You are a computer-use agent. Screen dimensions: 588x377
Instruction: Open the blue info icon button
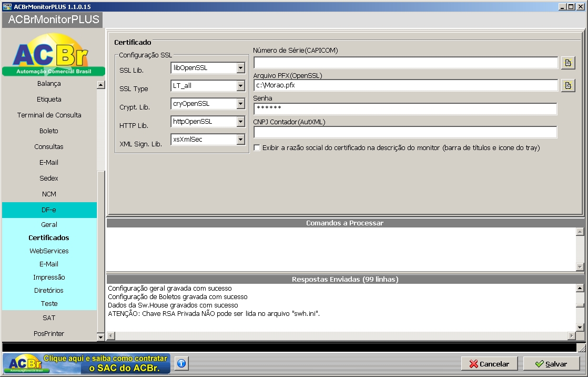point(181,363)
